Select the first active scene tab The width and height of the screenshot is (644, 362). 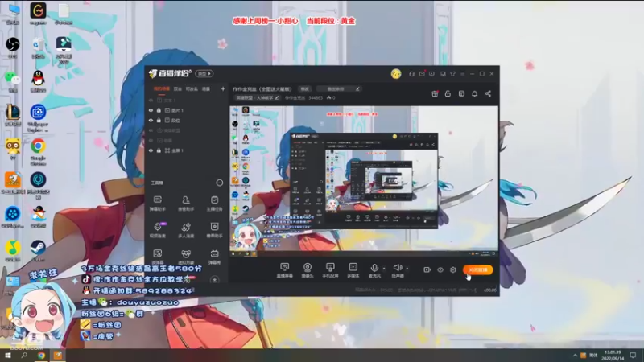click(162, 89)
